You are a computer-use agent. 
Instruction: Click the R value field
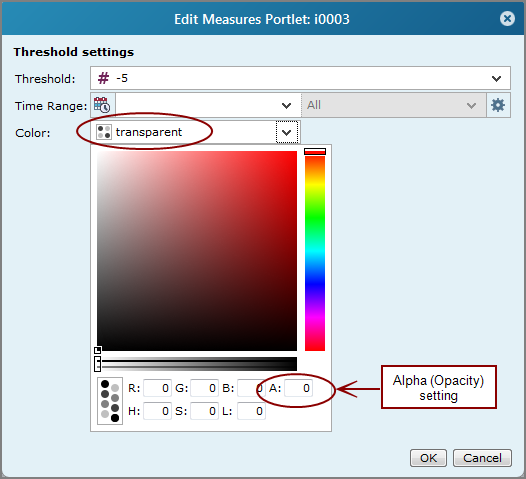coord(157,388)
